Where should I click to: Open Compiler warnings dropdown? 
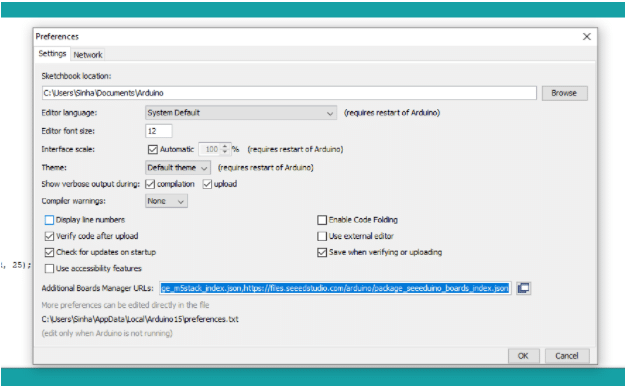[x=166, y=201]
